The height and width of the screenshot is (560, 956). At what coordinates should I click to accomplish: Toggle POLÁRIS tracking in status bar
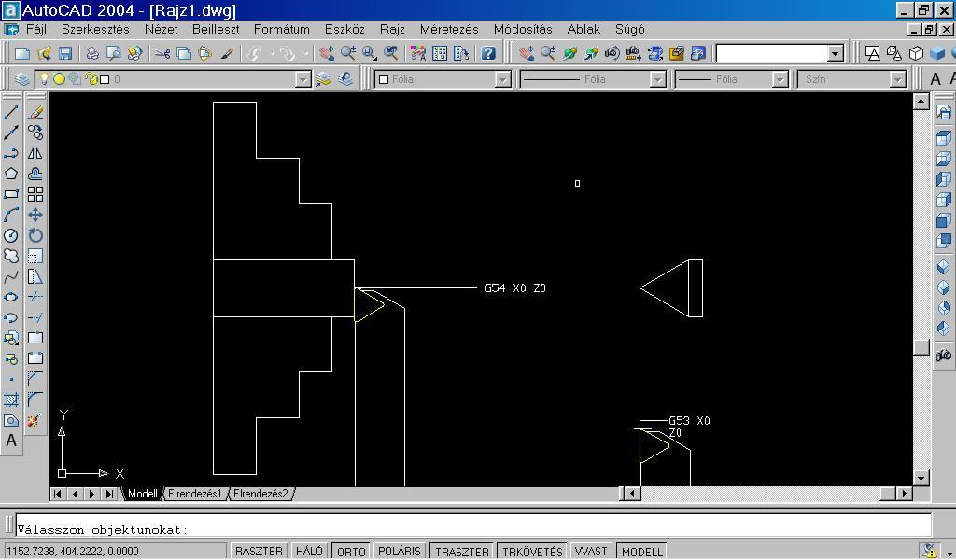click(x=399, y=552)
